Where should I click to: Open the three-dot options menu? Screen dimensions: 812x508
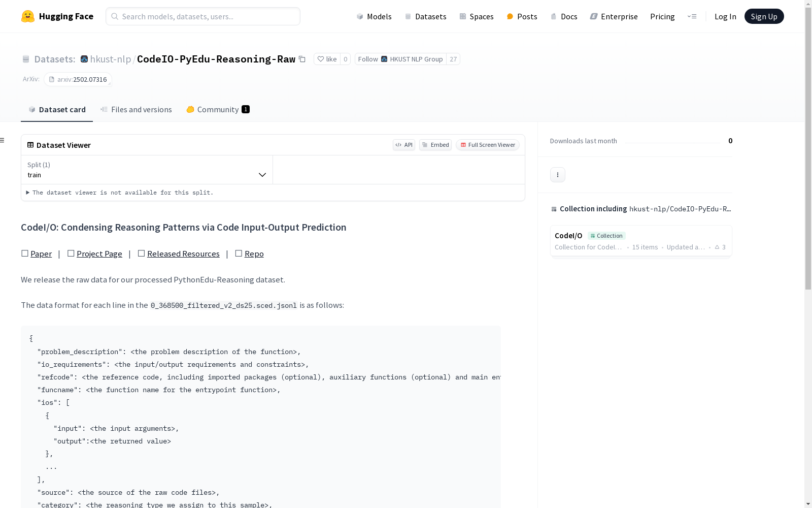pos(558,175)
